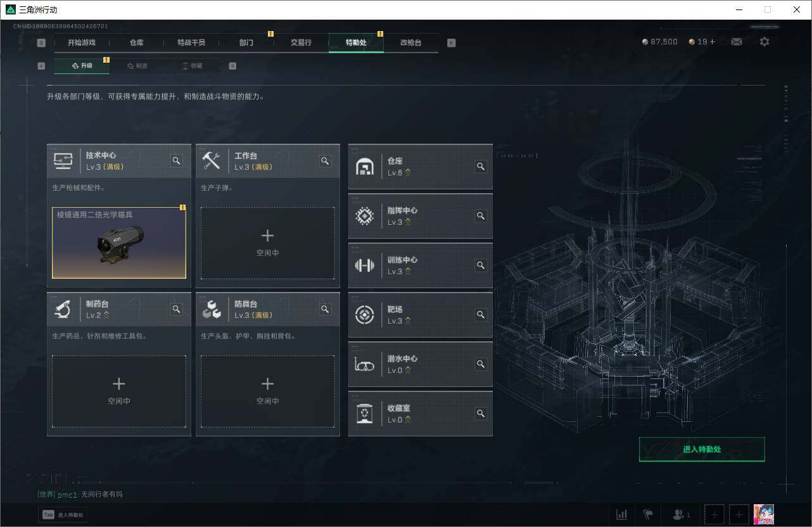The width and height of the screenshot is (812, 527).
Task: Select the 升级 sub-tab
Action: point(82,66)
